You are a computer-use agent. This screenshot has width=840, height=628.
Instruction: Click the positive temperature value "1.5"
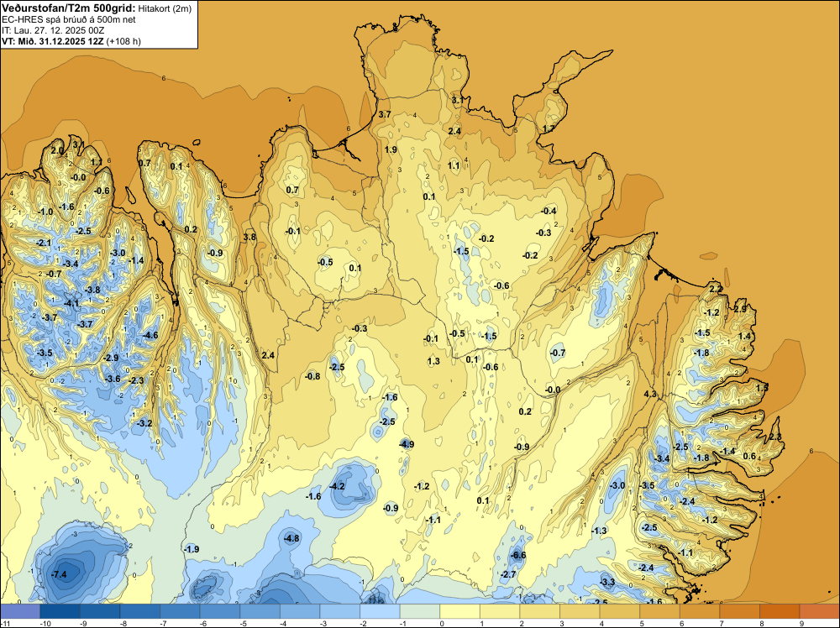click(x=762, y=386)
